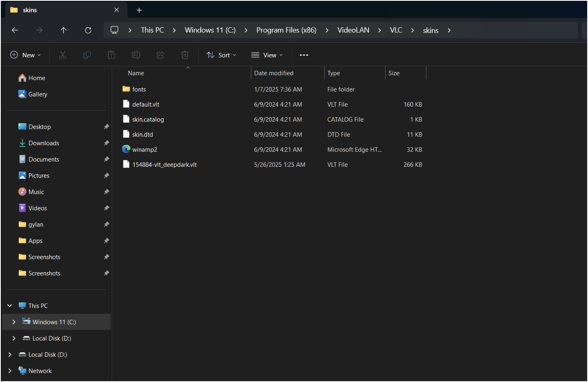Unpin Music using its pin icon
This screenshot has width=588, height=382.
click(x=106, y=192)
